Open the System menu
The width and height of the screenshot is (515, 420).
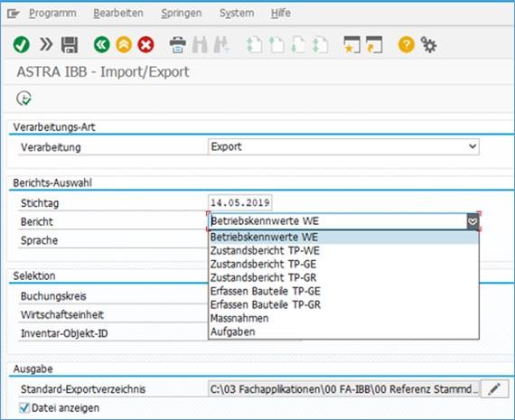tap(237, 14)
